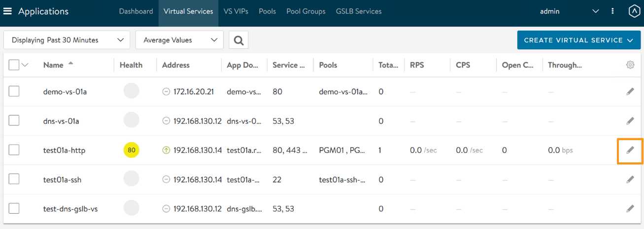Click the Create Virtual Service button
The height and width of the screenshot is (229, 644).
(578, 40)
